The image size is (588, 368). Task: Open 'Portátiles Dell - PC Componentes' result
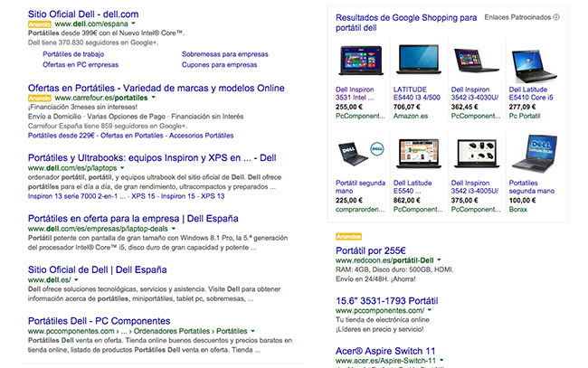click(99, 321)
